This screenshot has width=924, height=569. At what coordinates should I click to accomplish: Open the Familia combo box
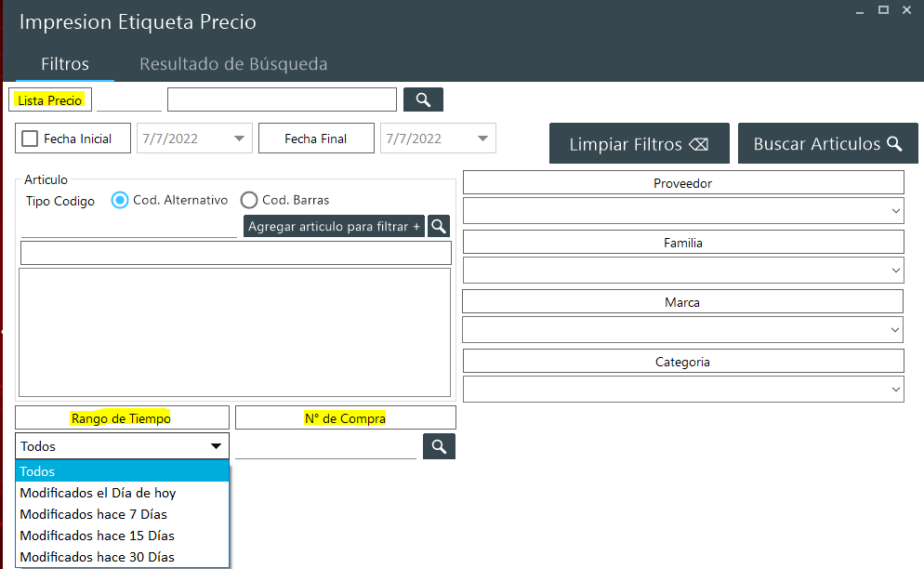click(x=683, y=271)
